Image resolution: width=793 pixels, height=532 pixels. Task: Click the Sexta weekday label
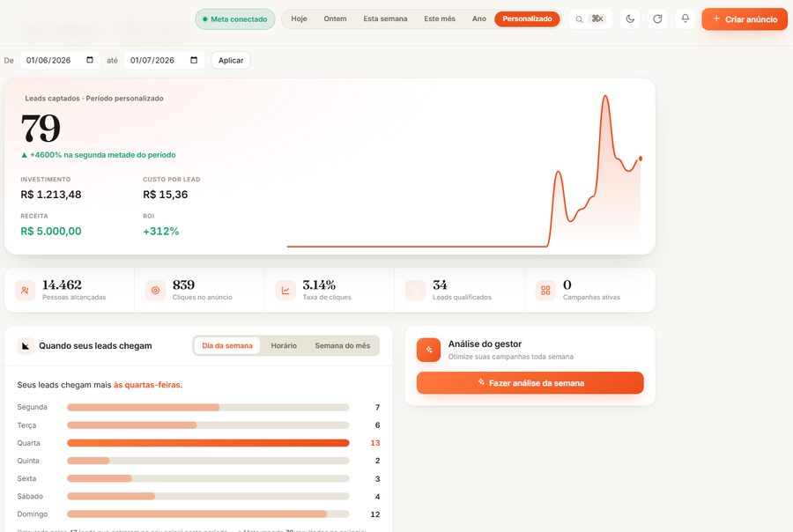(26, 478)
